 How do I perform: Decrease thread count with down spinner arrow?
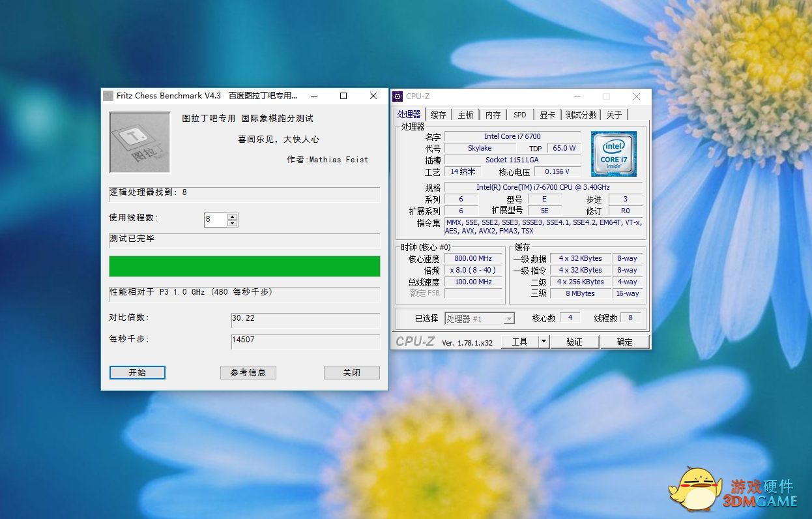click(233, 224)
